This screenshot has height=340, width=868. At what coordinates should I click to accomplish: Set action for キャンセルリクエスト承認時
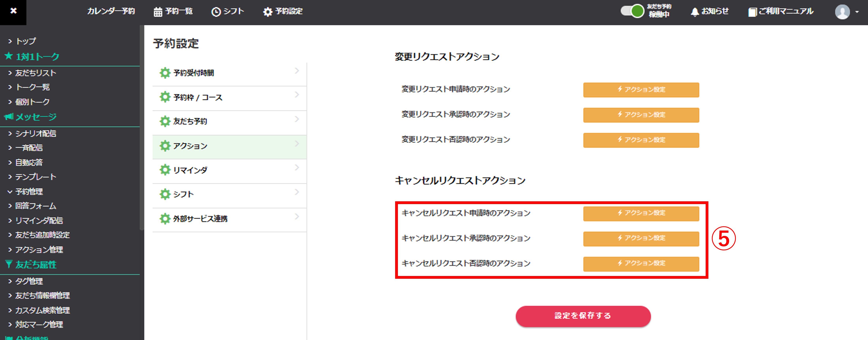point(641,238)
